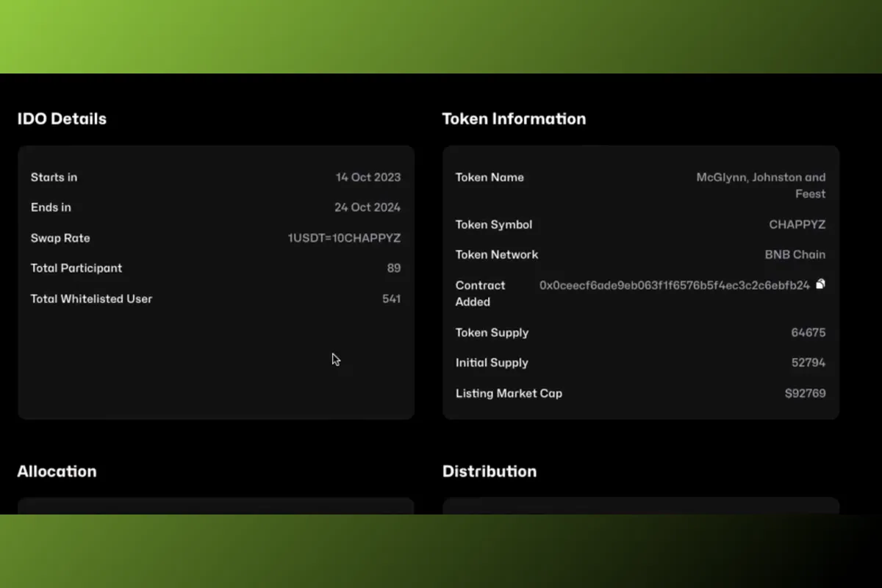
Task: Click the Total Participant label
Action: 76,268
